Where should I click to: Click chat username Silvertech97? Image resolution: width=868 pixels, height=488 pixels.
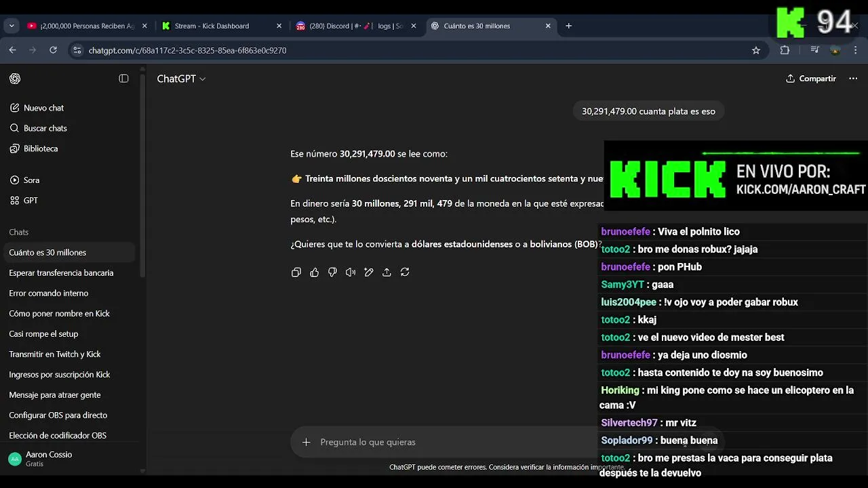click(x=629, y=423)
